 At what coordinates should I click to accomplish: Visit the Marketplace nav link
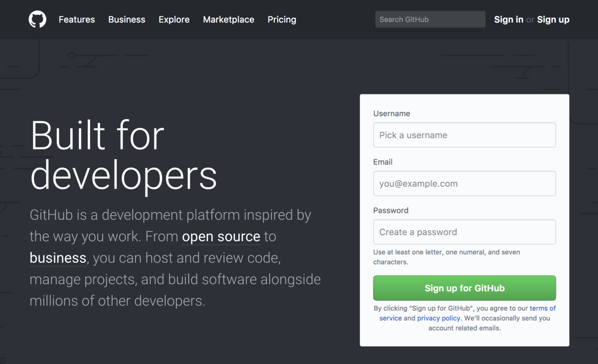[229, 20]
